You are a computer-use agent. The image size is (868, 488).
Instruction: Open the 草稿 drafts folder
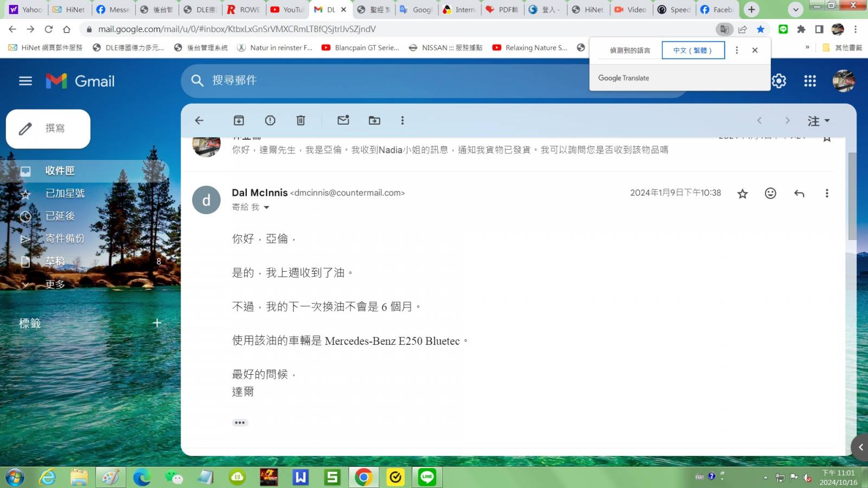(x=55, y=261)
